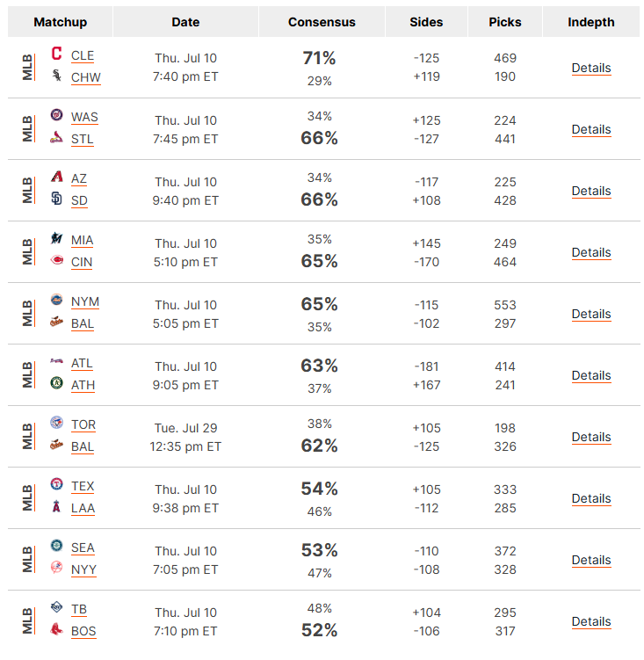Click the Picks column header
This screenshot has height=660, width=644.
pos(504,22)
